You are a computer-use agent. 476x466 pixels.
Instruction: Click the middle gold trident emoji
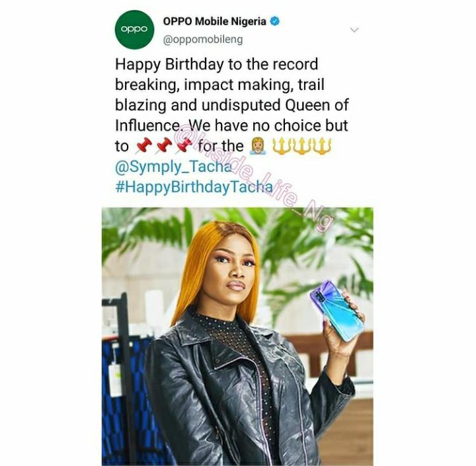point(302,146)
